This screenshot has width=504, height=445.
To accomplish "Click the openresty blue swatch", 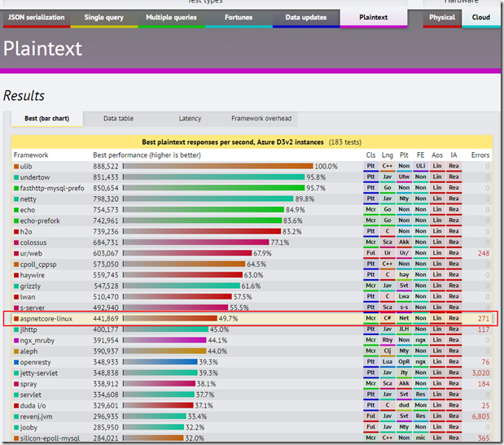I will [16, 363].
